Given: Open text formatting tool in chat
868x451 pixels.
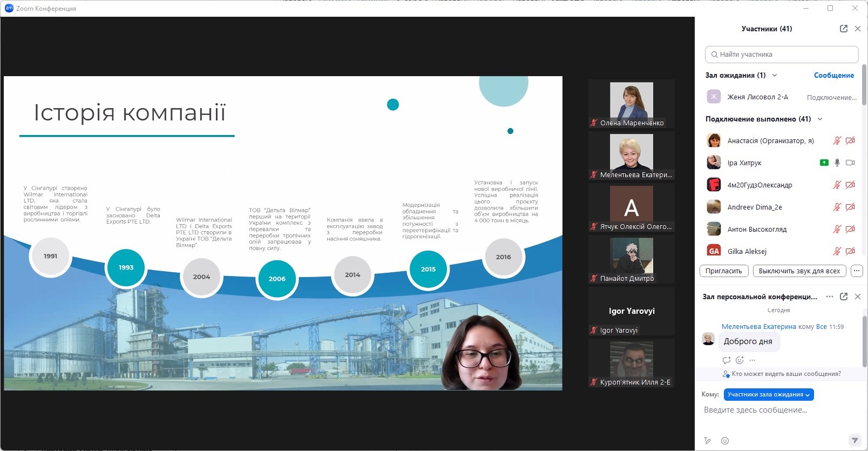Looking at the screenshot, I should click(x=708, y=441).
